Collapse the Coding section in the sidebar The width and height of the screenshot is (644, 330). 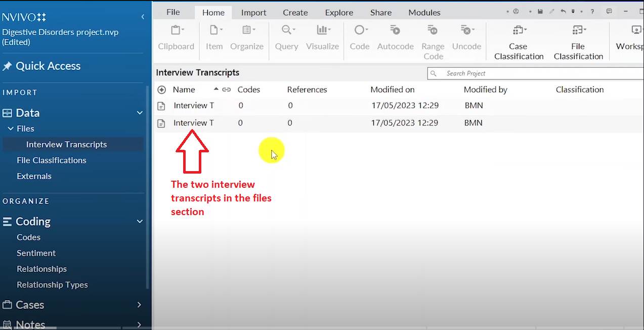coord(140,221)
